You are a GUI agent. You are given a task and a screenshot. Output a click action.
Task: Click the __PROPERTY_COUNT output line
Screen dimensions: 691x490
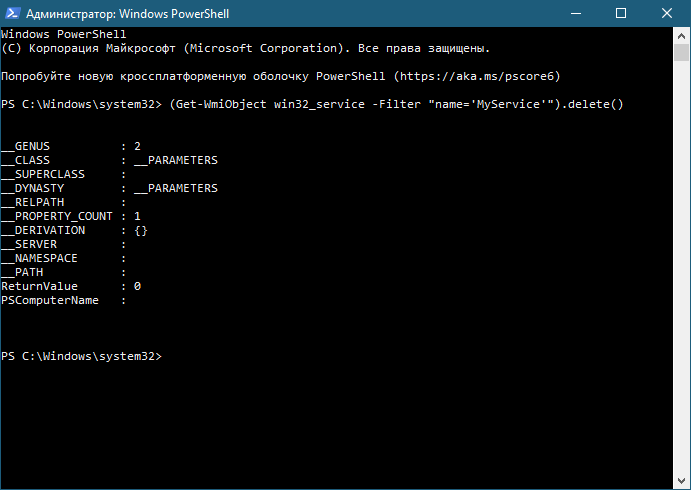point(71,216)
